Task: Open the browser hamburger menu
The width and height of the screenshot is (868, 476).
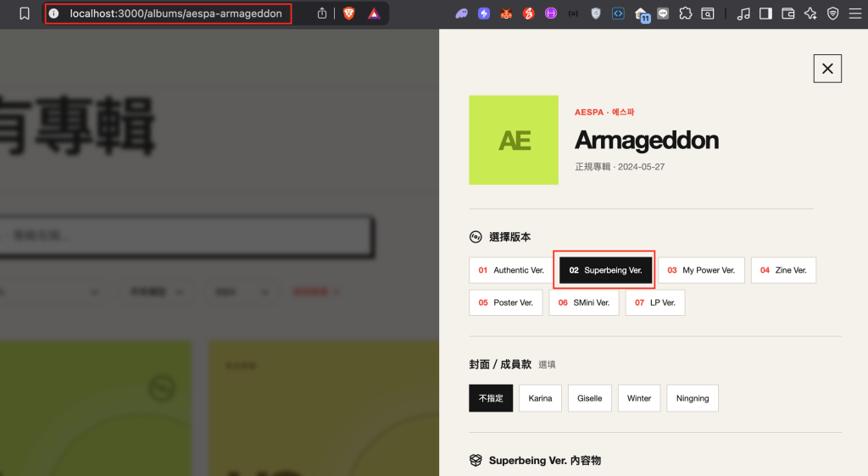Action: coord(855,14)
